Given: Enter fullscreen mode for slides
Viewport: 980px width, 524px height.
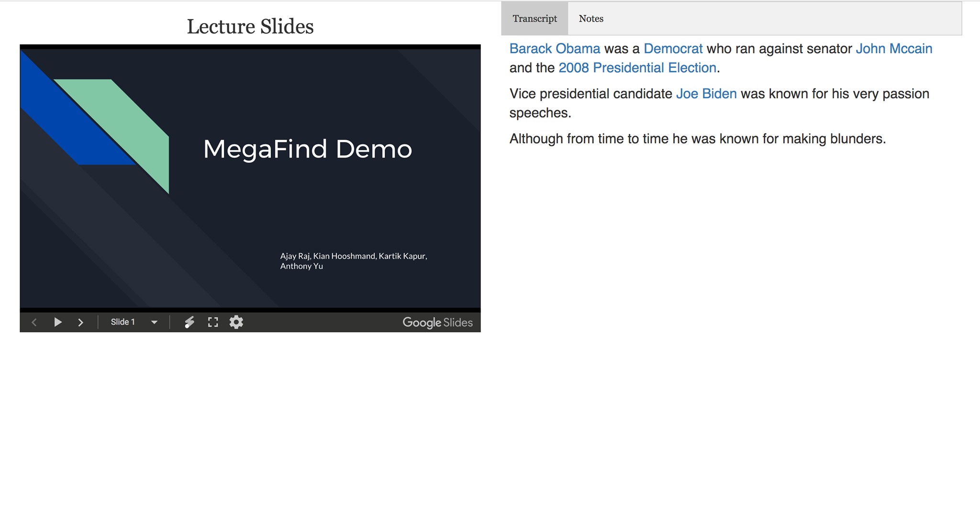Looking at the screenshot, I should click(213, 322).
